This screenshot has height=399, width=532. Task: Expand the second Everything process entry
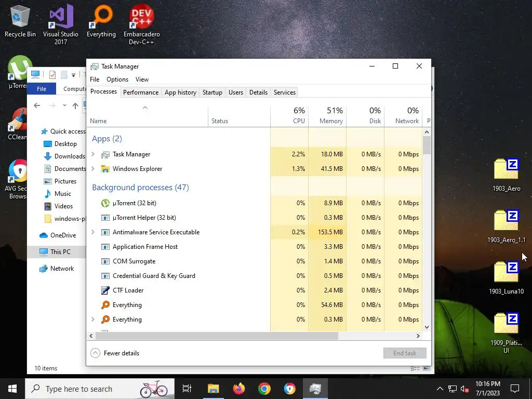(x=93, y=320)
